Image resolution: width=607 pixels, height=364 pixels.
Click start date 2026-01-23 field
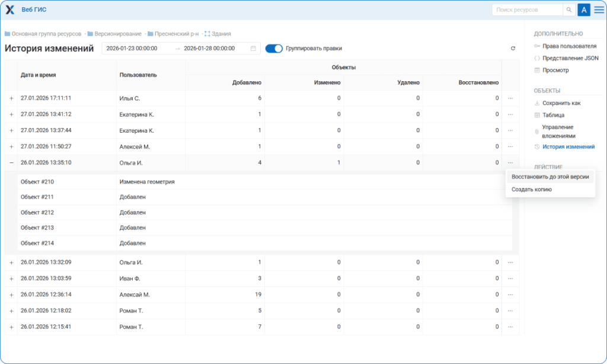[132, 49]
